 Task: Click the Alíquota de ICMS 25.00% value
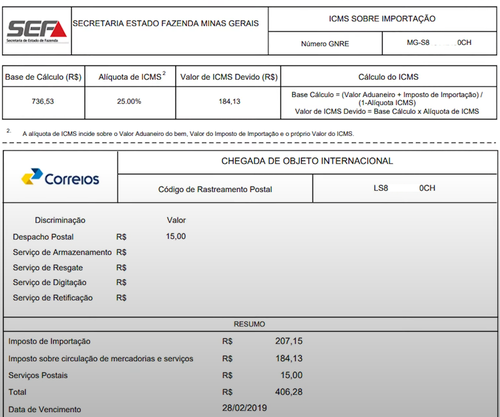(x=129, y=101)
